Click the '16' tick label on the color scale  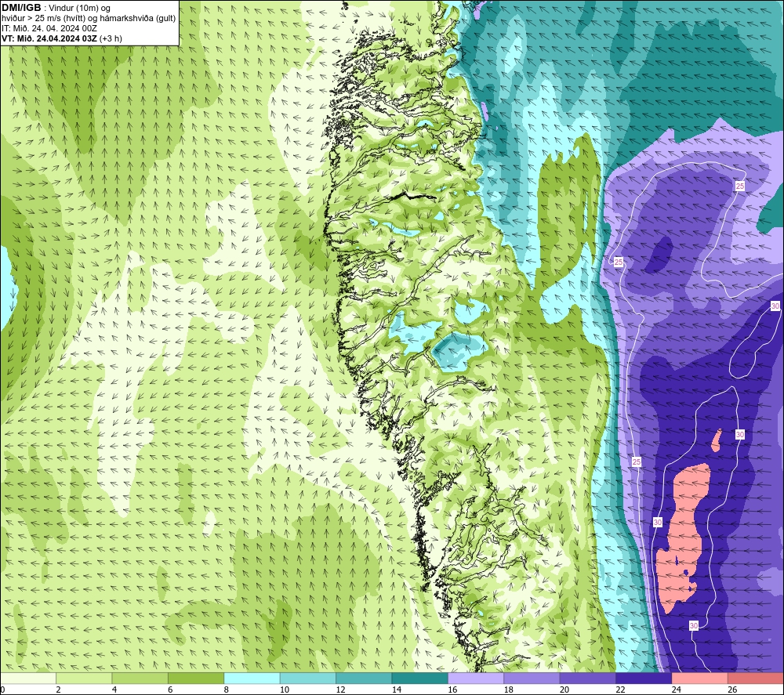452,690
